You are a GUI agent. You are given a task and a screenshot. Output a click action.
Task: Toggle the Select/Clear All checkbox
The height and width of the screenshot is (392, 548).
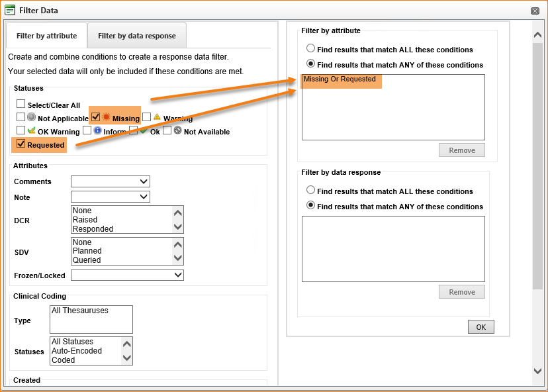[x=21, y=104]
